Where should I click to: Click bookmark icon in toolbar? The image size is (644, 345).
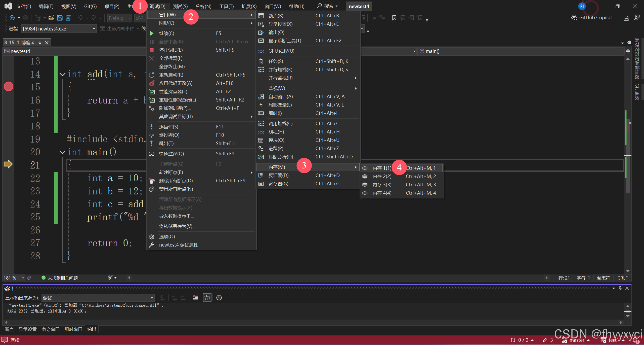tap(394, 18)
